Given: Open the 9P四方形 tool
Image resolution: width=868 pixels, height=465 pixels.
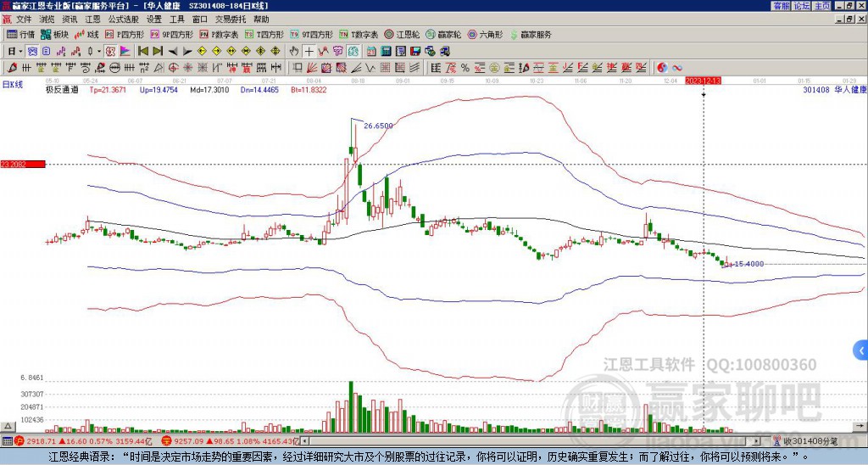Looking at the screenshot, I should pos(171,34).
